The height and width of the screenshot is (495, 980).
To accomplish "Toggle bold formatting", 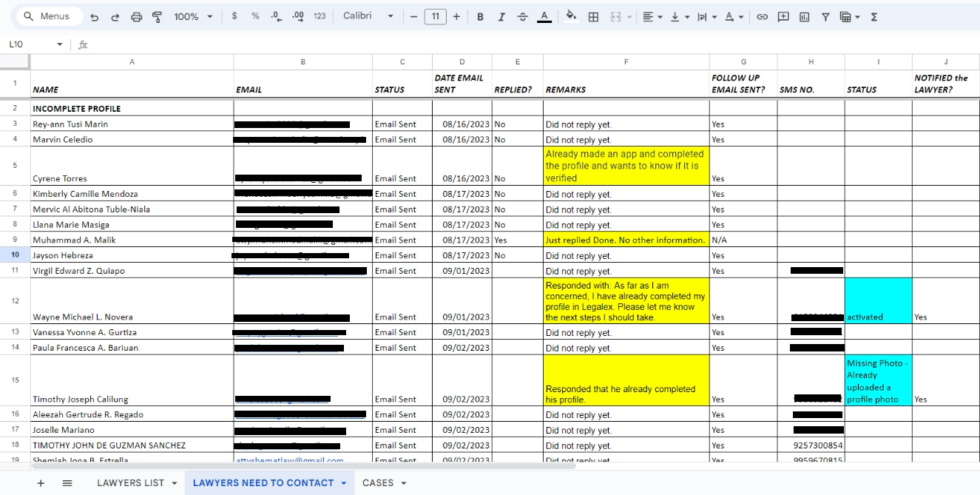I will [x=480, y=16].
